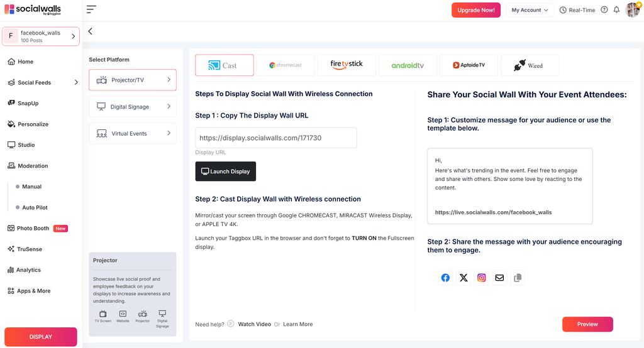The height and width of the screenshot is (348, 644).
Task: Open the My Account dropdown
Action: pyautogui.click(x=530, y=10)
